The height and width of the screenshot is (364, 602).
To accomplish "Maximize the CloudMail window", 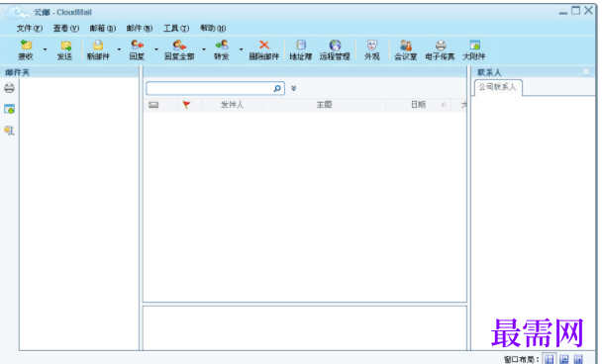I will [x=575, y=11].
